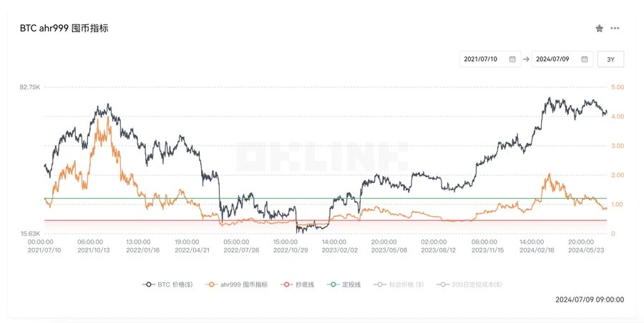644x323 pixels.
Task: Click the BTC ahr999 囤币指标 chart title
Action: 64,29
